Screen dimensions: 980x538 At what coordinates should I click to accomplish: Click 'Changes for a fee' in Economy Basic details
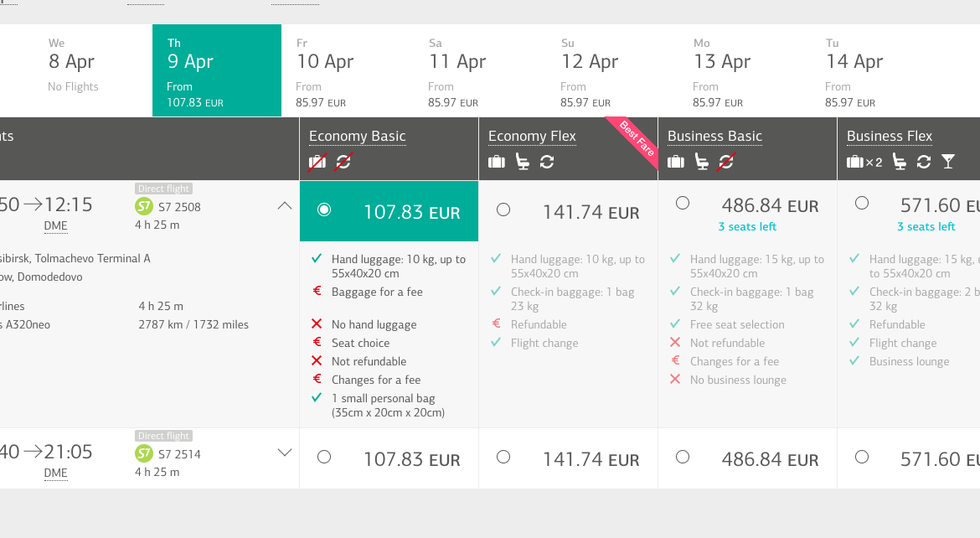tap(375, 380)
